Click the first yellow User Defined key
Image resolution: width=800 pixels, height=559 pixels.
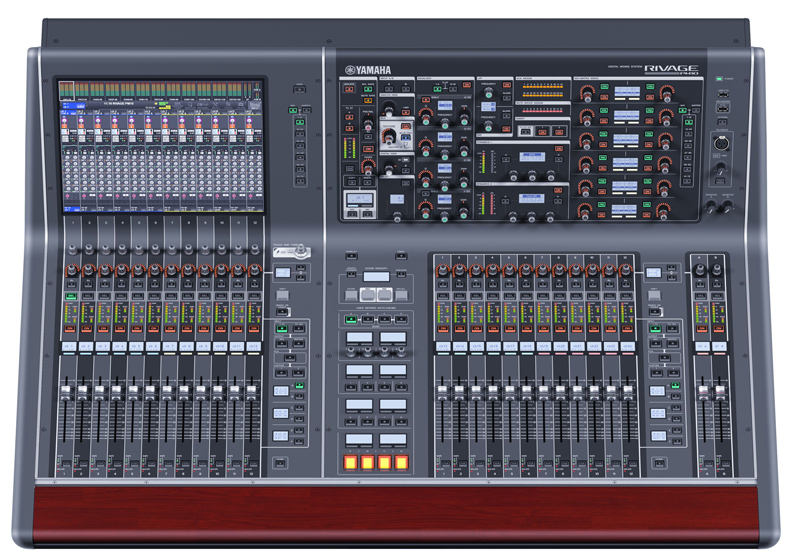(x=351, y=463)
